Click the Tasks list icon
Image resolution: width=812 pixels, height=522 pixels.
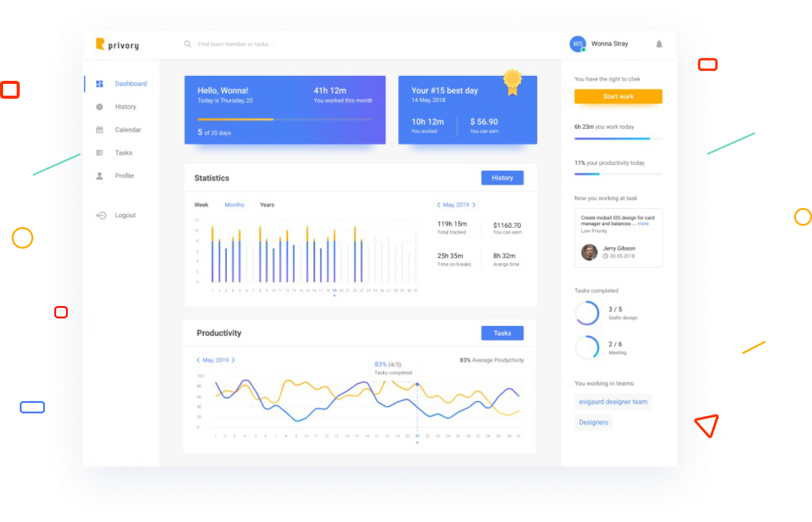[100, 152]
